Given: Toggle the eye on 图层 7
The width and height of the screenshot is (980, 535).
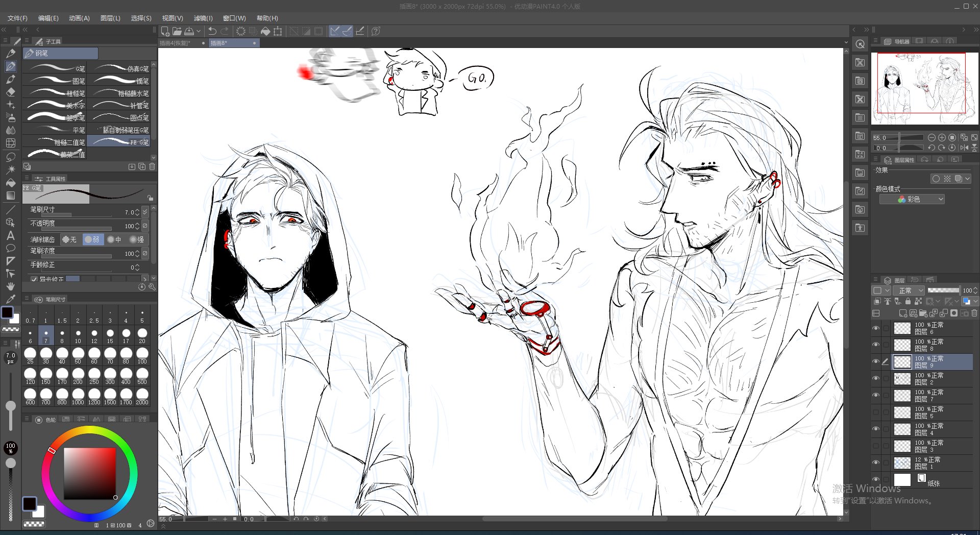Looking at the screenshot, I should (x=876, y=396).
